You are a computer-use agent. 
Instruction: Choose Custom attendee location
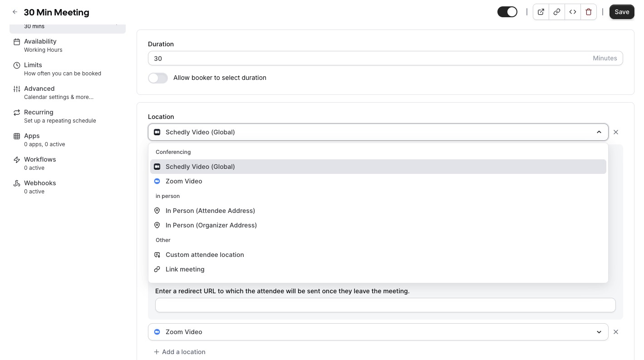(x=378, y=255)
